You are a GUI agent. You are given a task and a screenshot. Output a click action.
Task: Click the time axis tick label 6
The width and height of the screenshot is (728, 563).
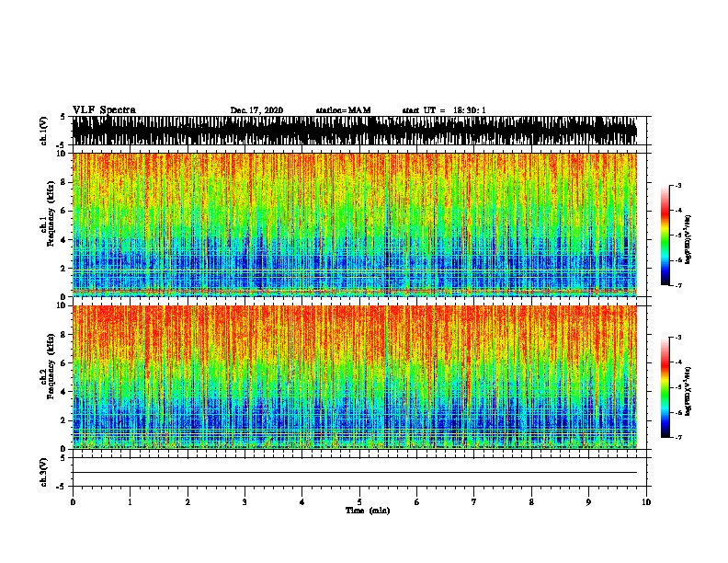pos(417,502)
